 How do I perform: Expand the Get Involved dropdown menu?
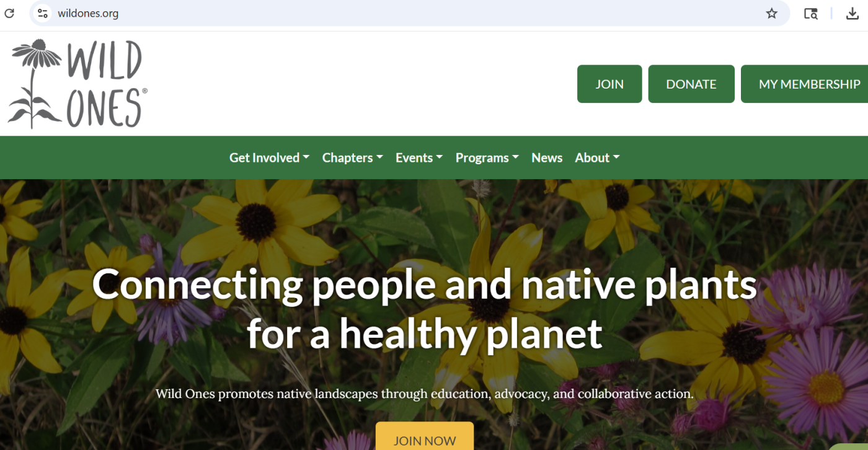[269, 157]
